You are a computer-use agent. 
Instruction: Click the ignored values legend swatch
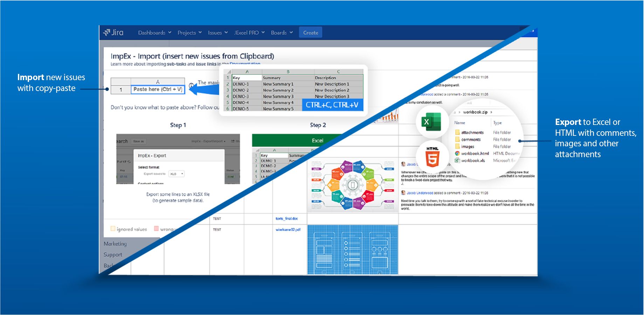(113, 229)
